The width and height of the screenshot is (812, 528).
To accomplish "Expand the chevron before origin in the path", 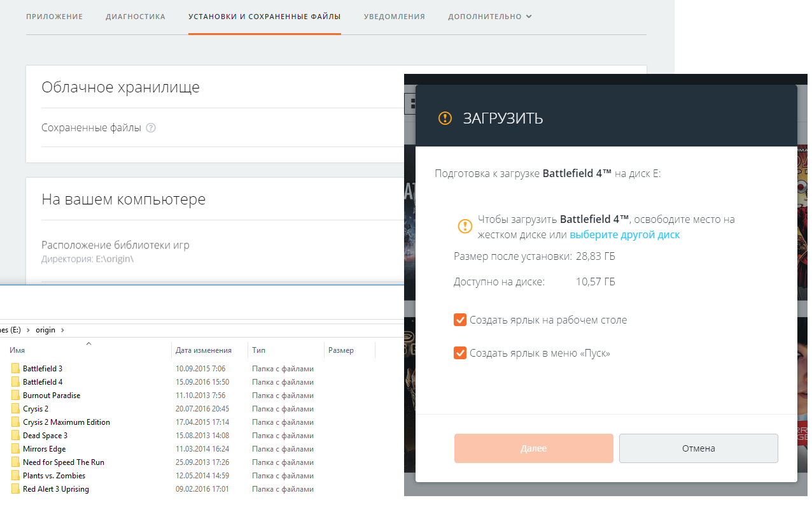I will point(29,329).
